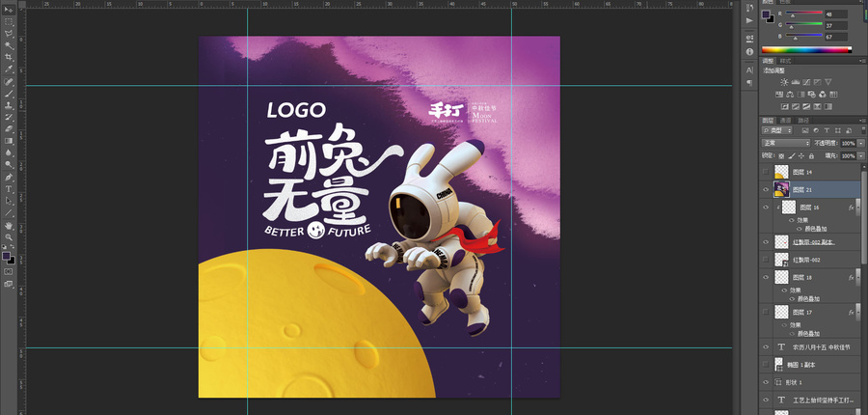Screen dimensions: 868x415
Task: Open the fill percentage dropdown arrow
Action: 860,156
